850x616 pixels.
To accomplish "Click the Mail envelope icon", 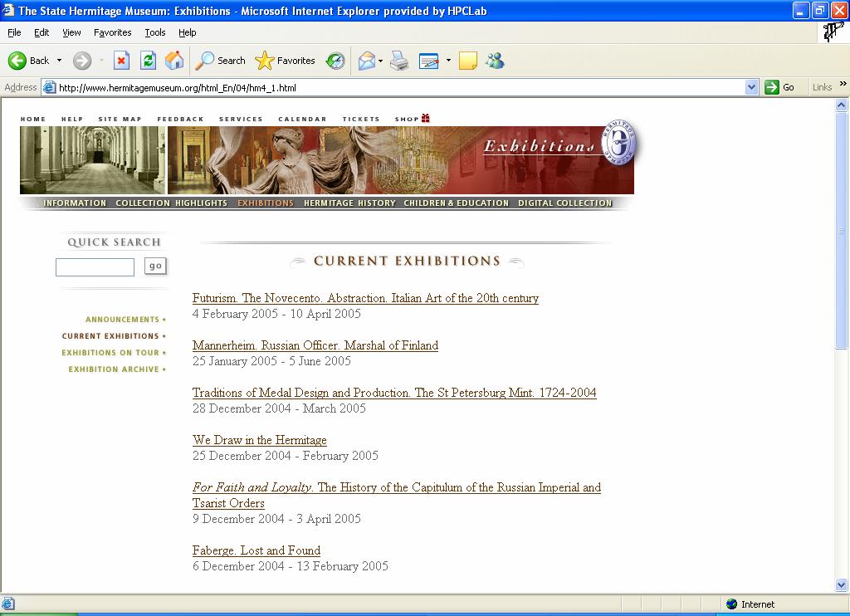I will pyautogui.click(x=367, y=61).
